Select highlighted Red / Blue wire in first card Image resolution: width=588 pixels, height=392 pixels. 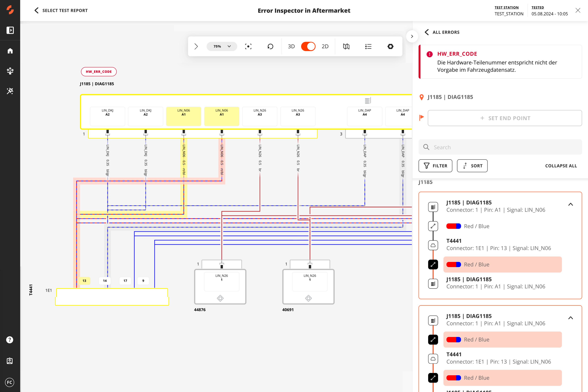(502, 265)
